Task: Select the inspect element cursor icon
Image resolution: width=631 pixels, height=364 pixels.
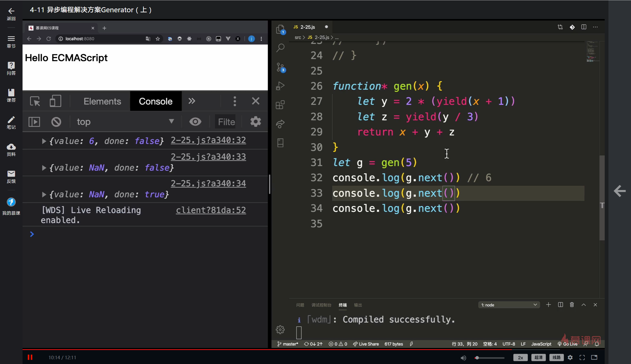Action: click(35, 101)
